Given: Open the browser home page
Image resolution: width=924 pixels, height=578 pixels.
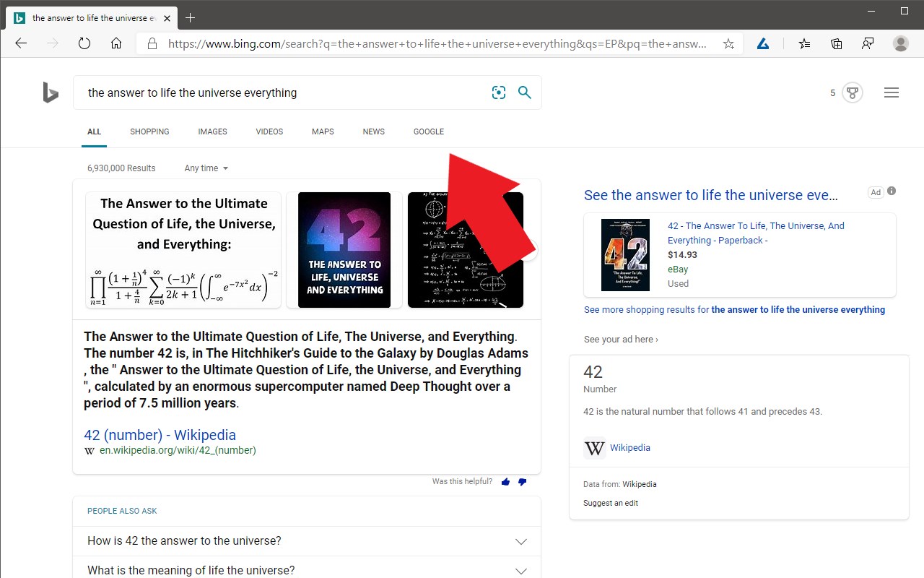Looking at the screenshot, I should pyautogui.click(x=116, y=43).
